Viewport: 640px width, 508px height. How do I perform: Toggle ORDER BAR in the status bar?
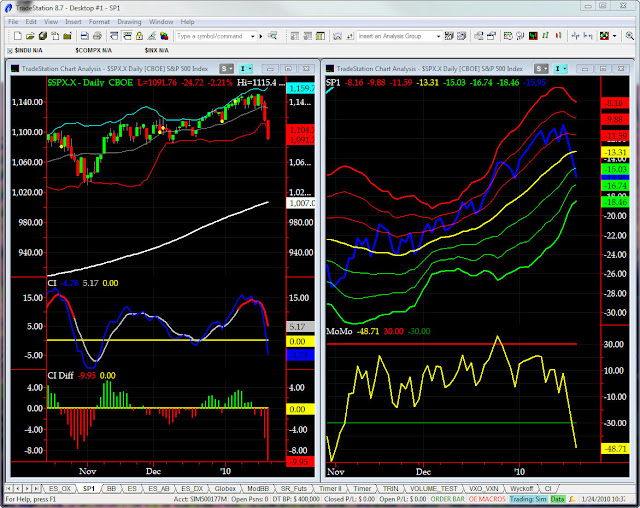tap(447, 499)
